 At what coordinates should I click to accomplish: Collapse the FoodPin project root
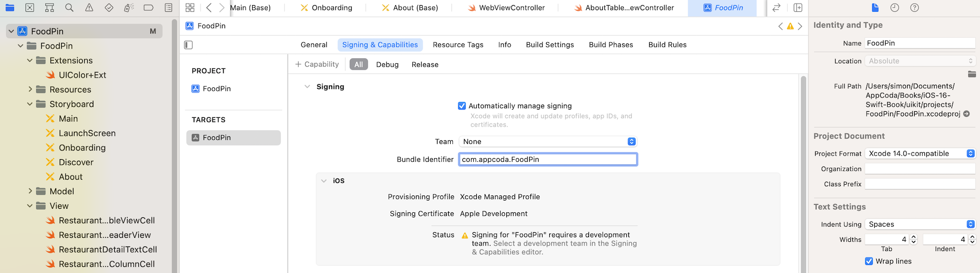click(11, 31)
